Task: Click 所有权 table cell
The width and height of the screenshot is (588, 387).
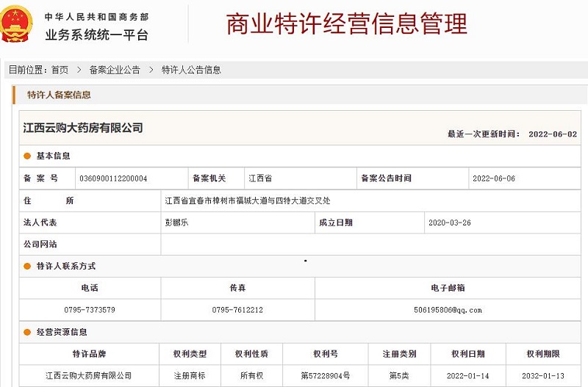Action: [x=251, y=375]
